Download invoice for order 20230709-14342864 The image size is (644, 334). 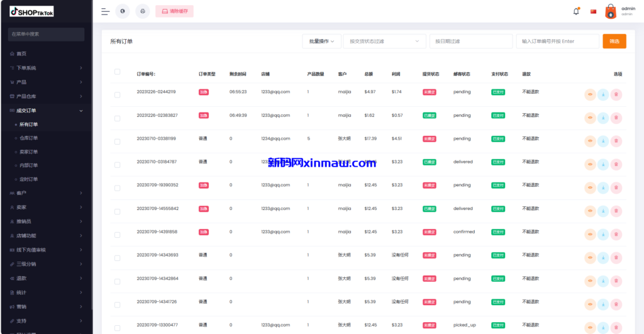603,281
